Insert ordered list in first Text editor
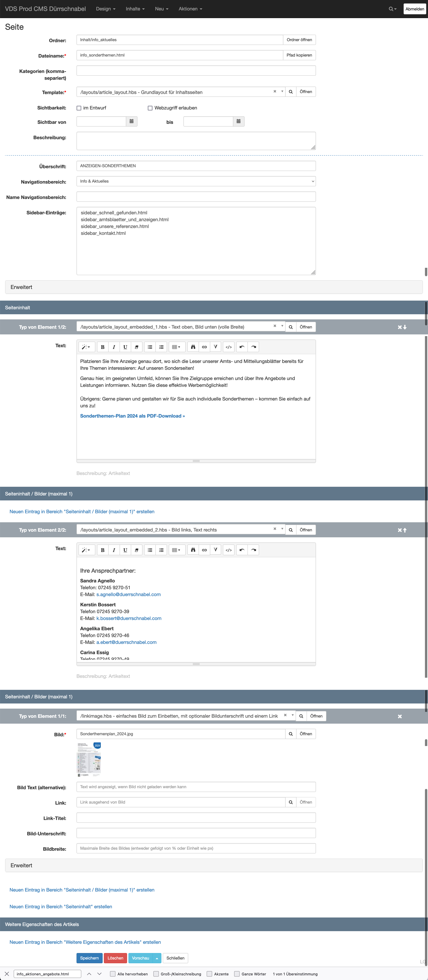428x980 pixels. click(x=161, y=347)
